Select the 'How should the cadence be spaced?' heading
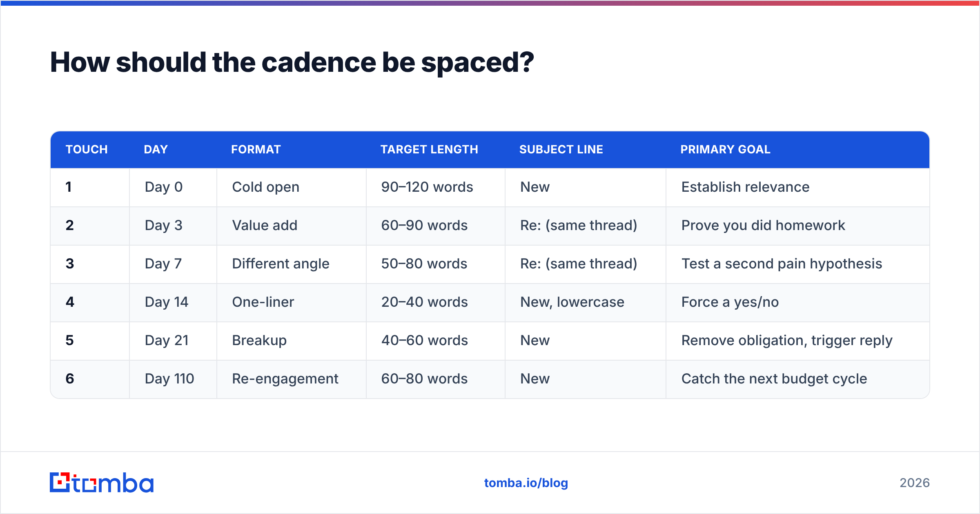980x514 pixels. coord(292,62)
